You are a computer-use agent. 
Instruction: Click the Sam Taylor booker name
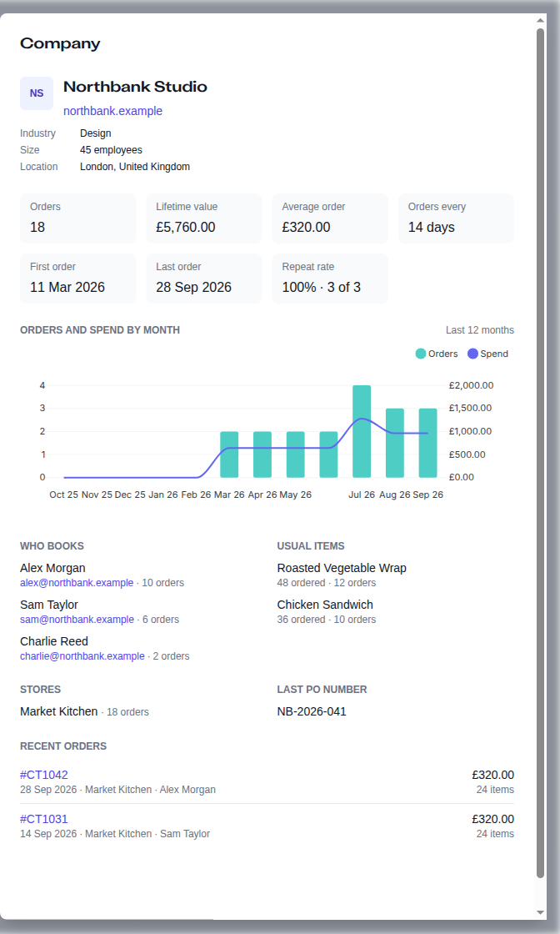(49, 605)
